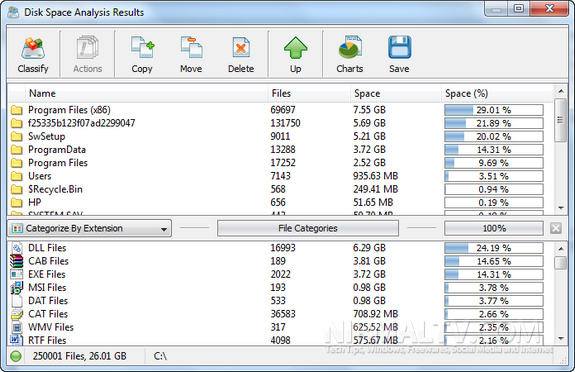Click the 5.21 GB space value
Screen dimensions: 575x372
(x=369, y=136)
